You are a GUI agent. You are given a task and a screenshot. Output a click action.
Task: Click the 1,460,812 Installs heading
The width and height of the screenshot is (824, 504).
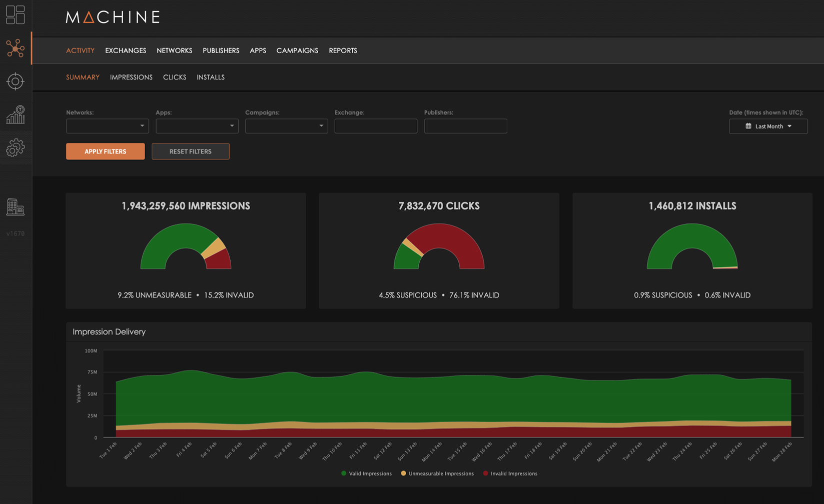[x=692, y=206]
